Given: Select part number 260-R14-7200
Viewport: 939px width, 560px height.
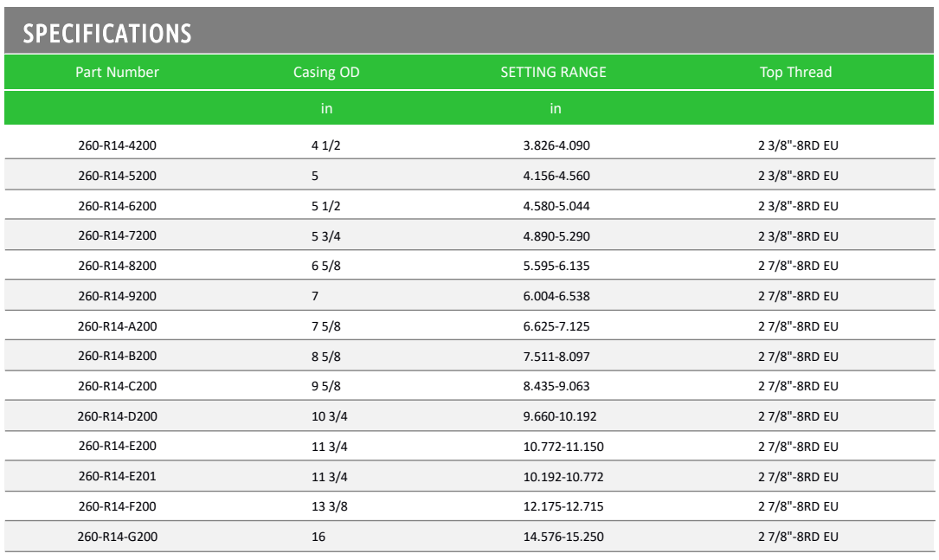Looking at the screenshot, I should click(118, 236).
